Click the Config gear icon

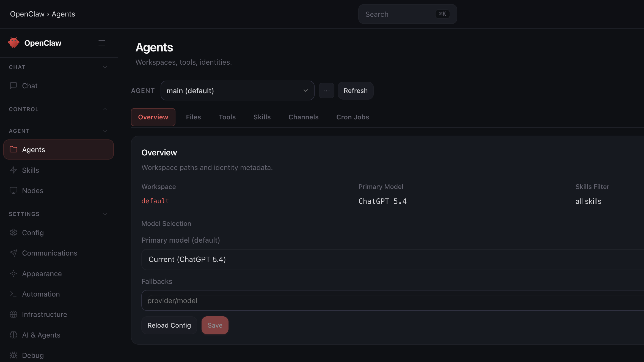(x=13, y=232)
